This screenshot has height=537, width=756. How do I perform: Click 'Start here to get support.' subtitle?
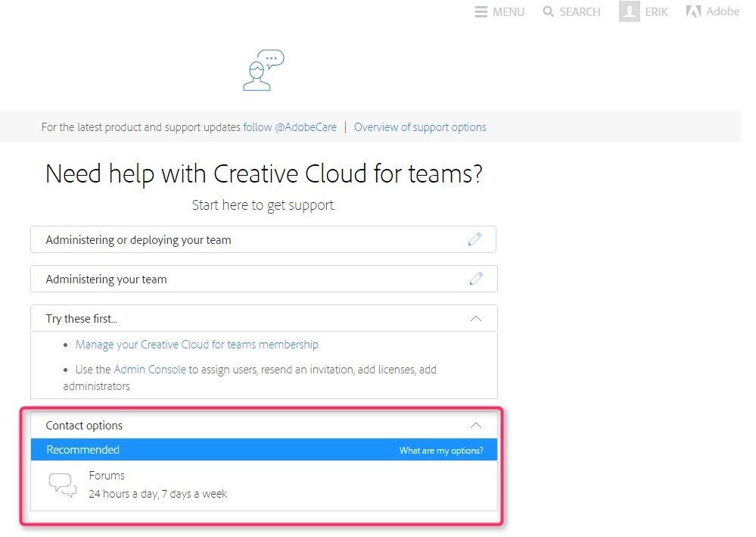click(263, 205)
